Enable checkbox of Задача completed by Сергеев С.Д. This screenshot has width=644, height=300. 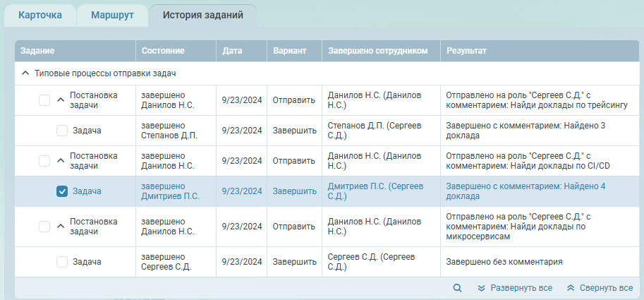(62, 262)
